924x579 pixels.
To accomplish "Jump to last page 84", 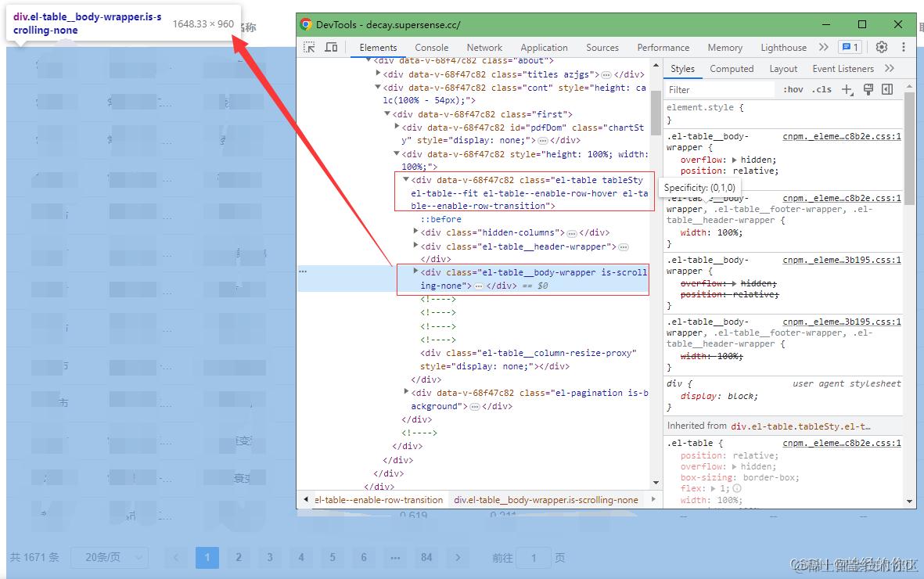I will click(426, 557).
